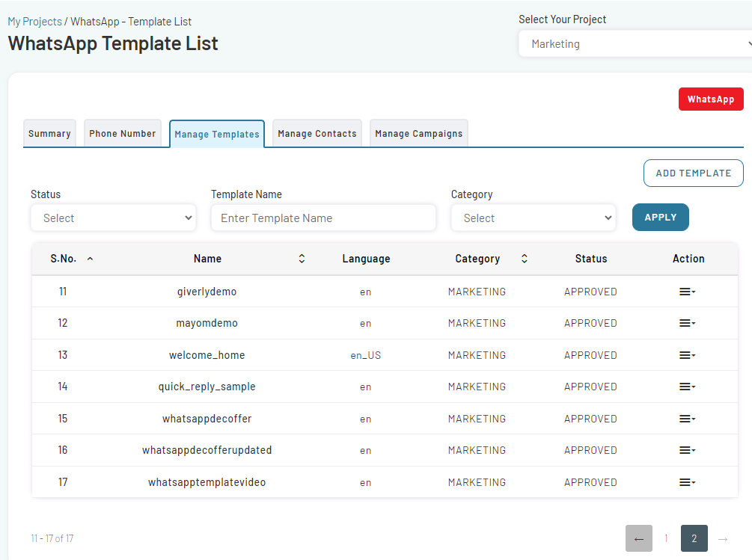Go to previous page using the left arrow
The image size is (752, 560).
coord(638,538)
